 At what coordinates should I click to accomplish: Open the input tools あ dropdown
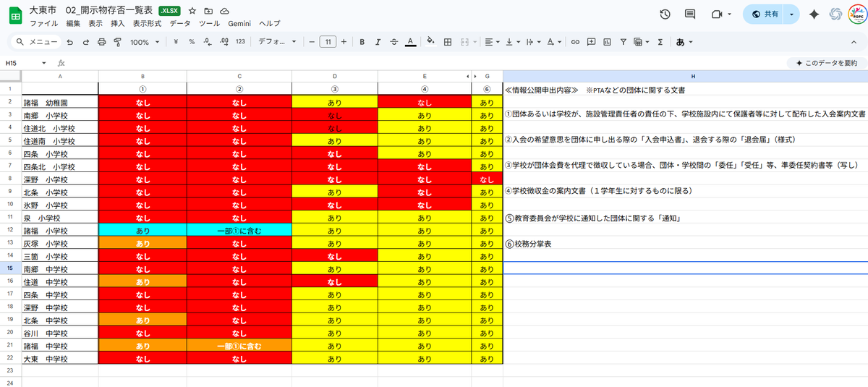(684, 42)
